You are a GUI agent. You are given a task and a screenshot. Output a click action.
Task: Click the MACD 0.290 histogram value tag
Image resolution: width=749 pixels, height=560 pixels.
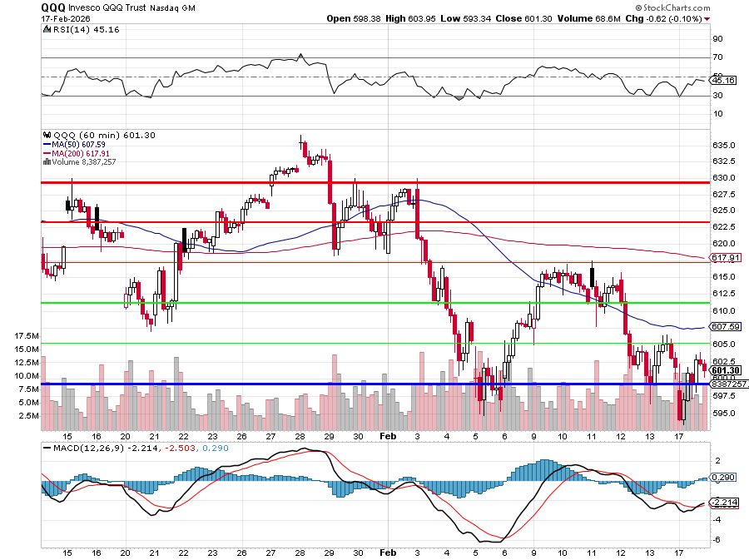[724, 477]
